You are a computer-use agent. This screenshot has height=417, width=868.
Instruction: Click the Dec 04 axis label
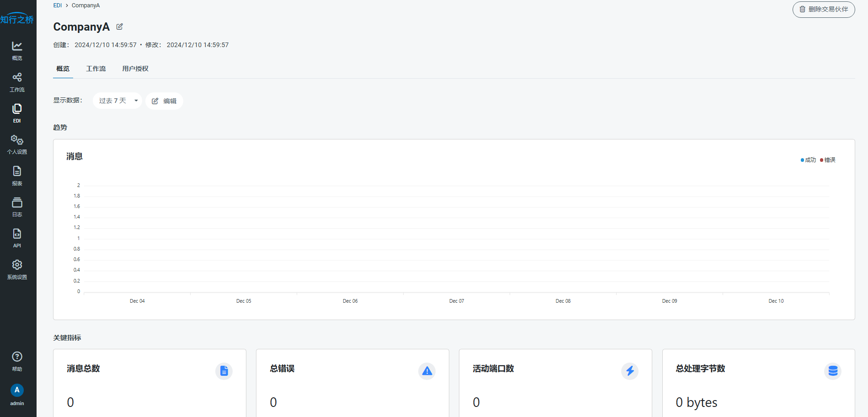point(137,301)
